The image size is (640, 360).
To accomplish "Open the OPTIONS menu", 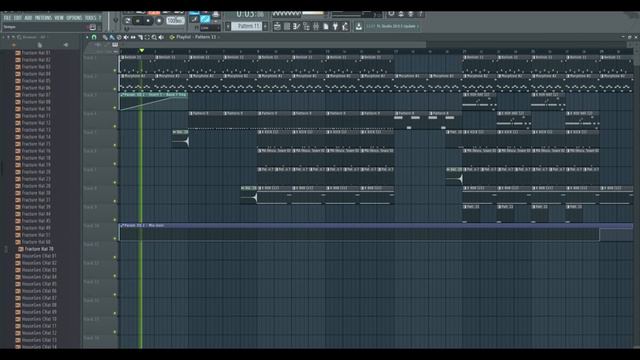I will [x=74, y=18].
